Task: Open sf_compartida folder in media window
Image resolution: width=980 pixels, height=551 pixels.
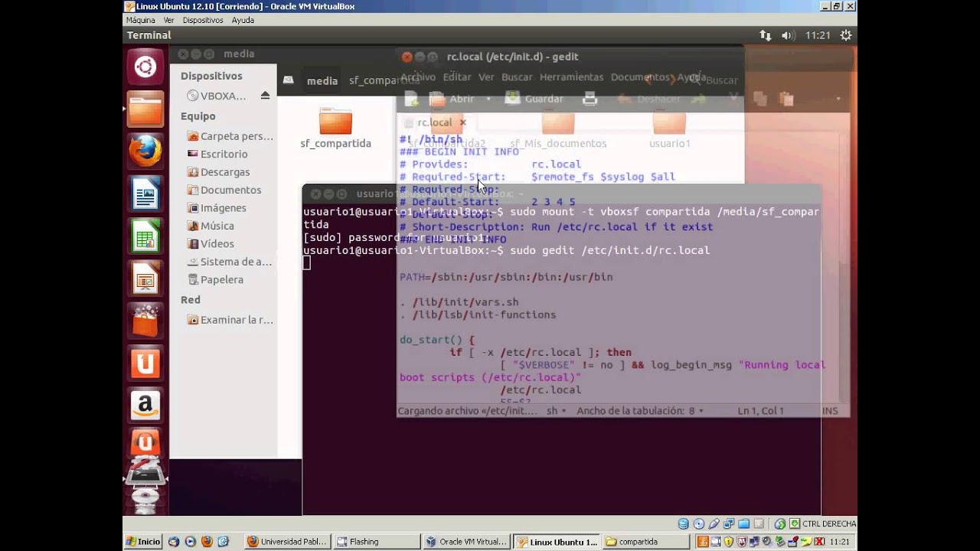Action: click(335, 128)
